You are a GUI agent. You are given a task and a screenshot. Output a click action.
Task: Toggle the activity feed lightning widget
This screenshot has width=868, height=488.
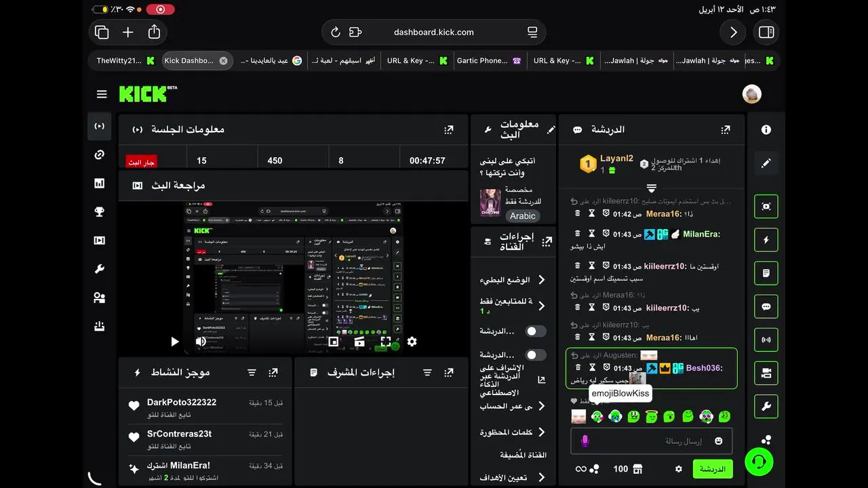pos(766,240)
